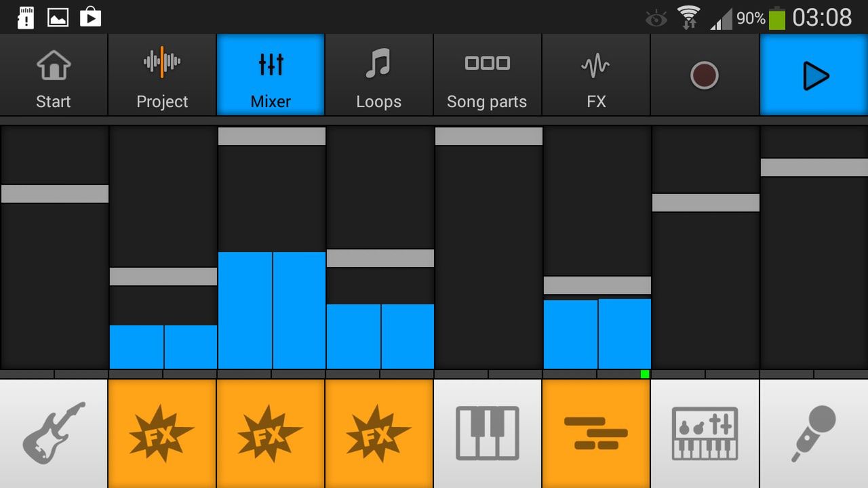This screenshot has height=488, width=868.
Task: Tap the round record button
Action: point(705,75)
